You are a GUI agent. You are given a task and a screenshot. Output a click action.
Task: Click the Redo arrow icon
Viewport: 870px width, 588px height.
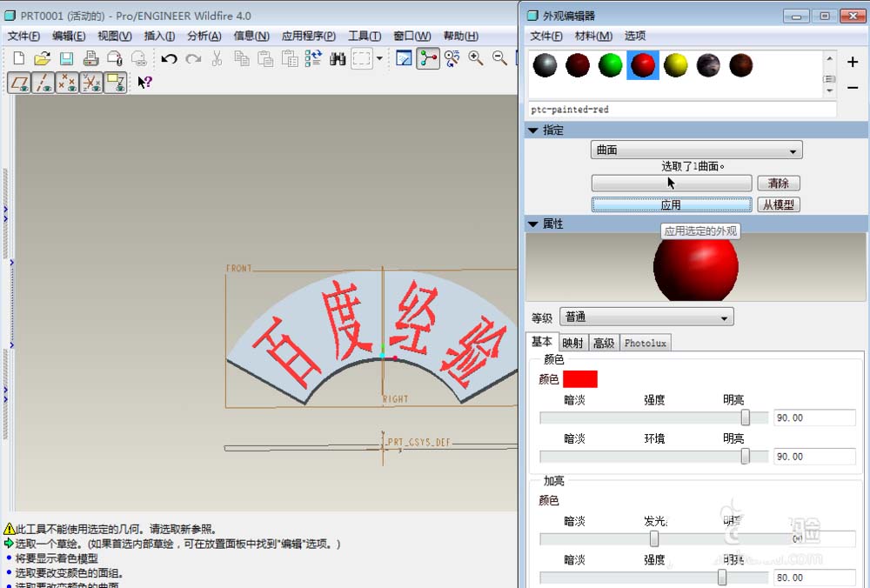tap(193, 58)
